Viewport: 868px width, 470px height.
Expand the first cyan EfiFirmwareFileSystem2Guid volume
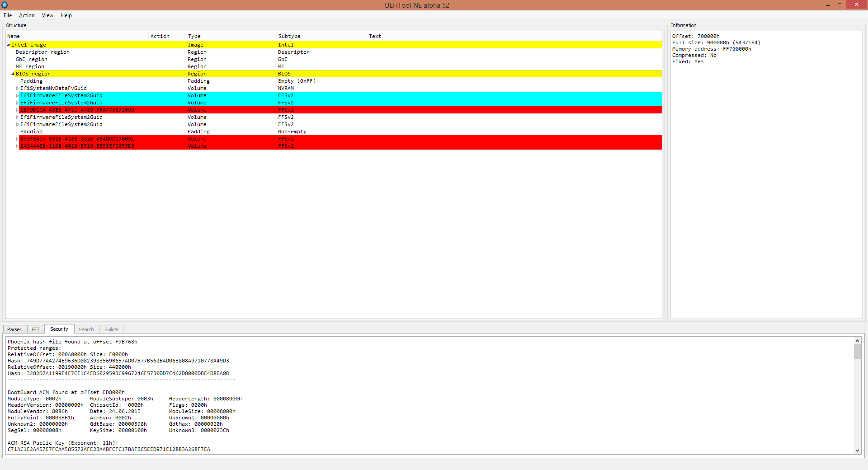coord(17,95)
